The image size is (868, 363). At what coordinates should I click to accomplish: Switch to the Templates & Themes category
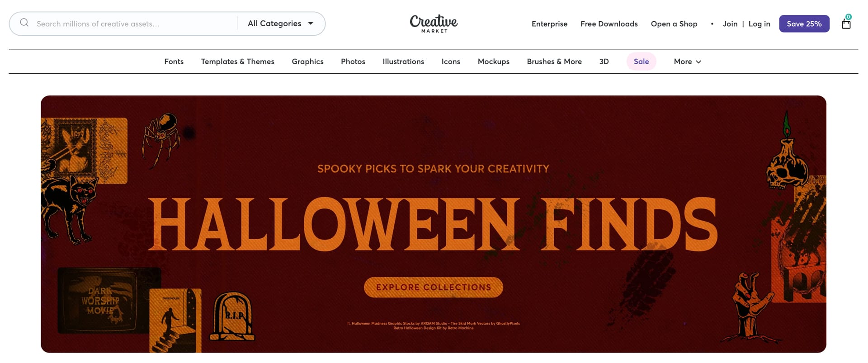tap(237, 61)
